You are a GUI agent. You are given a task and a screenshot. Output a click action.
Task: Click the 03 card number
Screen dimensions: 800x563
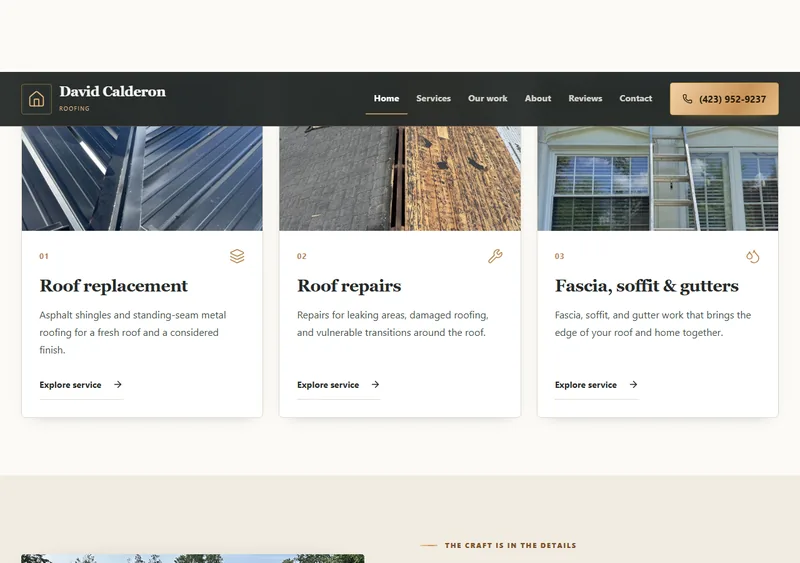point(559,256)
